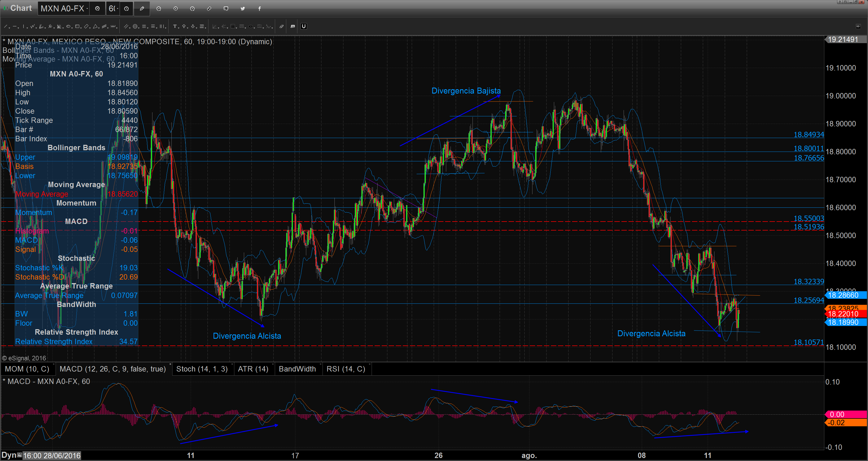Open the insert study chart icon

tap(159, 8)
